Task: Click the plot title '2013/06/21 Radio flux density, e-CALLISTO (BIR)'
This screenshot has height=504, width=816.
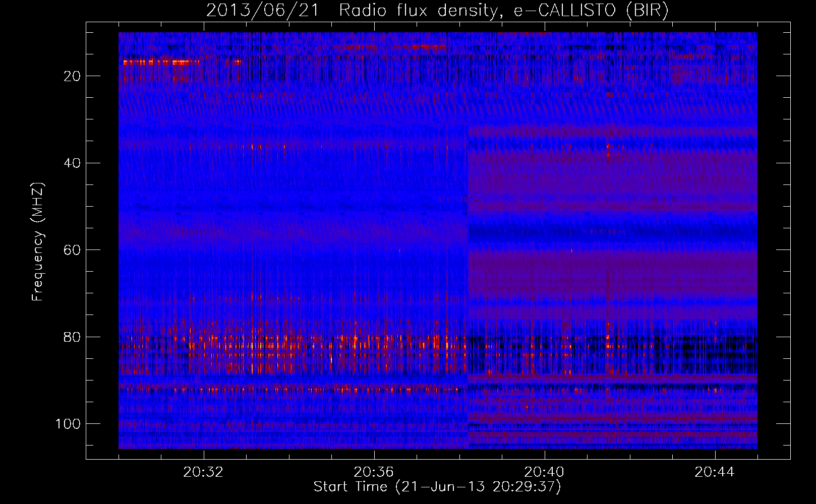Action: point(437,11)
